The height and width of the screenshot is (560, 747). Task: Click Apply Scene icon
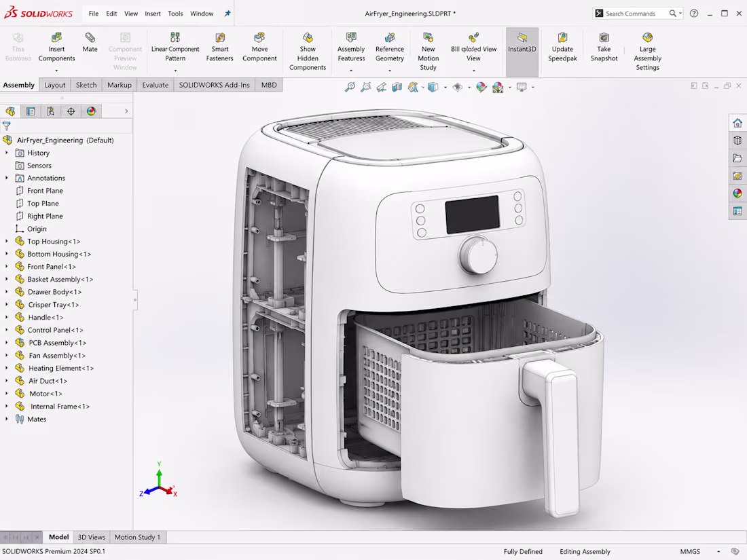tap(498, 87)
